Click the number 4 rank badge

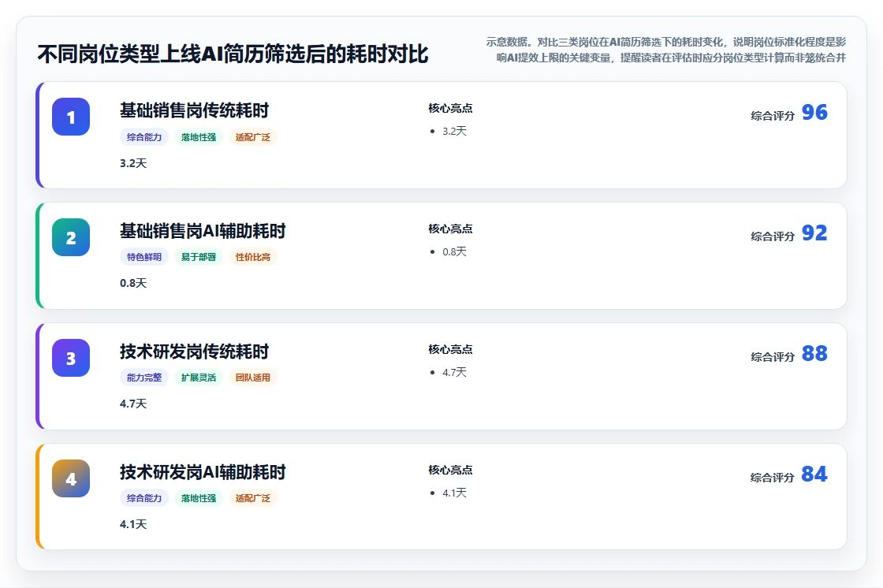pos(71,478)
